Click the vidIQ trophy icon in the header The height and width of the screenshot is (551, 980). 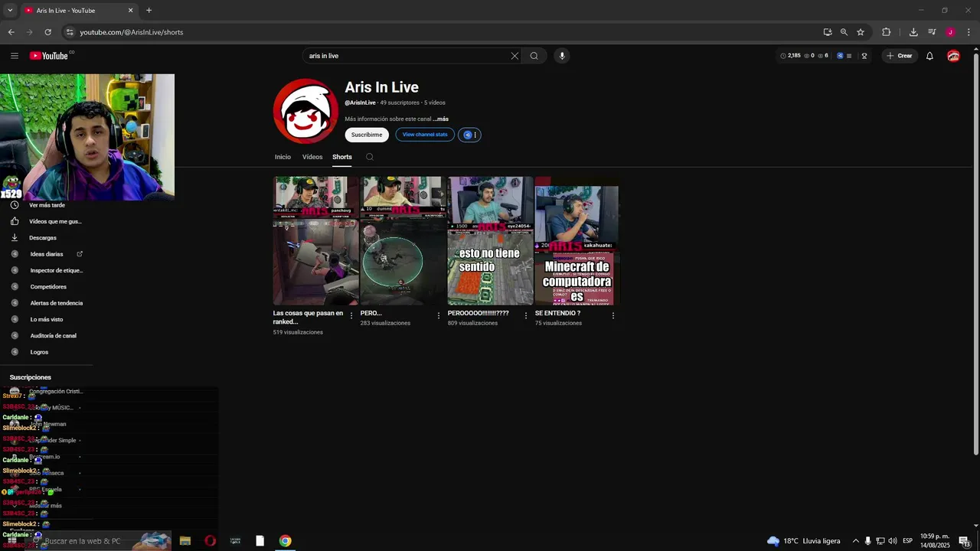[x=864, y=56]
